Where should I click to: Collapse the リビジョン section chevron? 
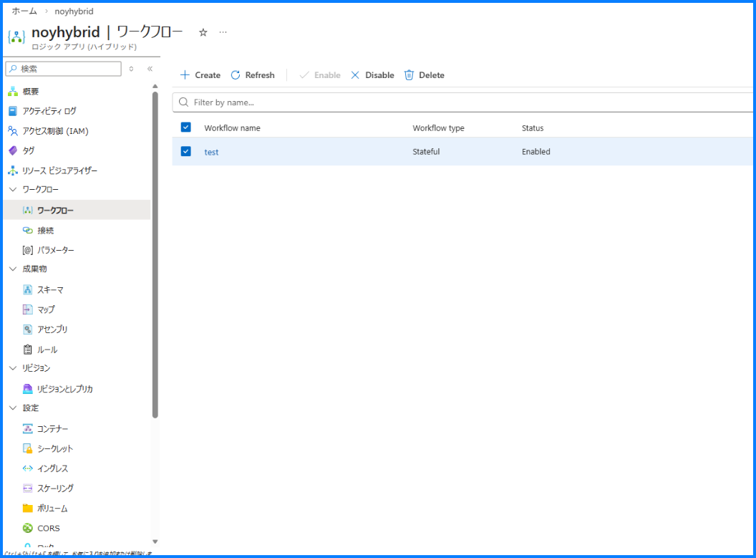coord(13,368)
